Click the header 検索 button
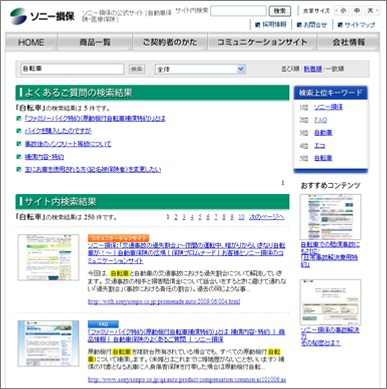387x389 pixels. [x=280, y=11]
